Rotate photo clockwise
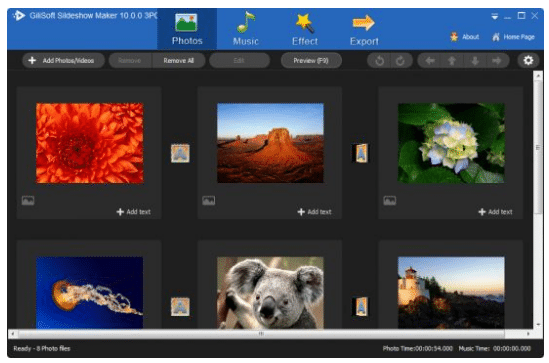Screen dimensions: 549x363 pos(400,61)
